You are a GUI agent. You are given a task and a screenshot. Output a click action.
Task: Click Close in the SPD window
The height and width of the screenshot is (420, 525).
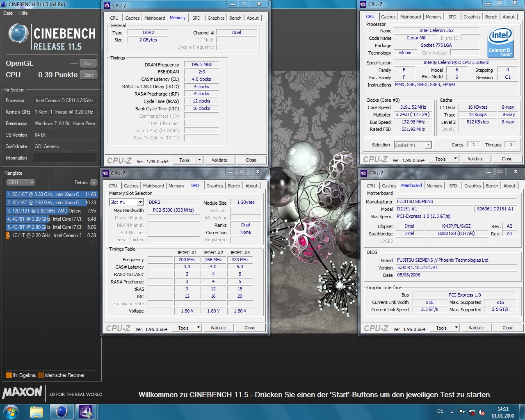[x=250, y=328]
